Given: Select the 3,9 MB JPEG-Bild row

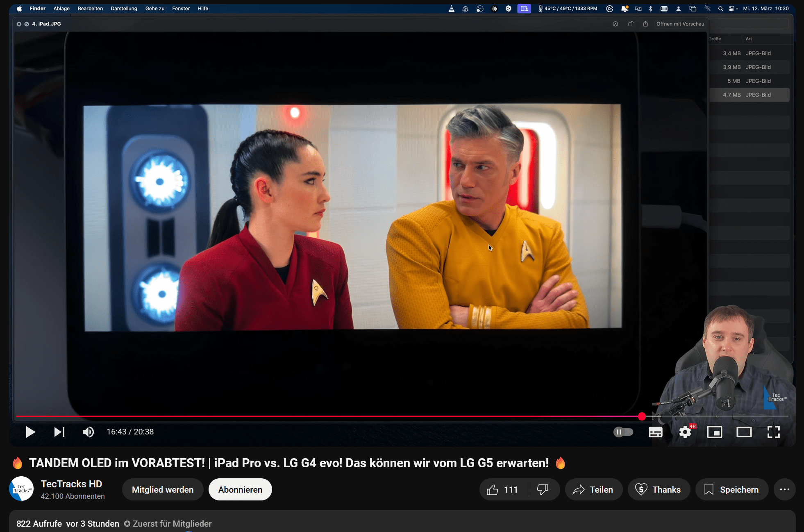Looking at the screenshot, I should tap(749, 67).
